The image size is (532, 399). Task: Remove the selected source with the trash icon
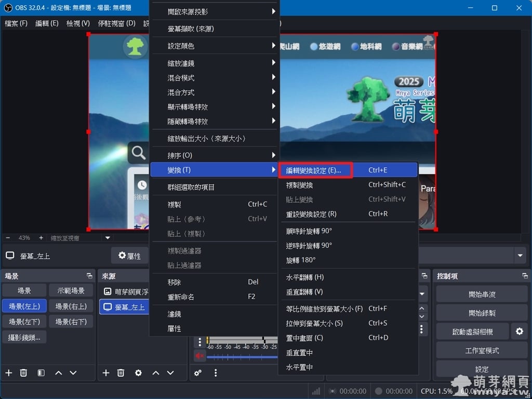[x=121, y=373]
